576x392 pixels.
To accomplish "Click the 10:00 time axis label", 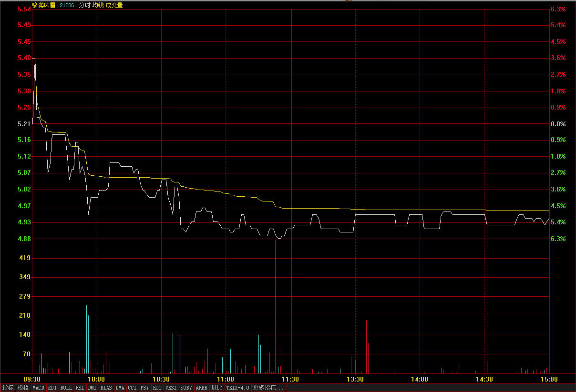I will coord(97,380).
